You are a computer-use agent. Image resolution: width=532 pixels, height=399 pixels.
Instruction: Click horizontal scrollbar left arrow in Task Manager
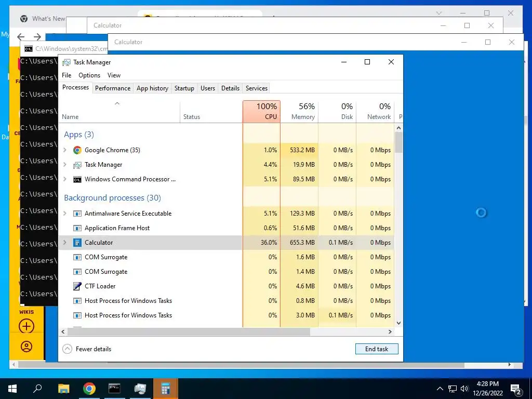pyautogui.click(x=63, y=331)
